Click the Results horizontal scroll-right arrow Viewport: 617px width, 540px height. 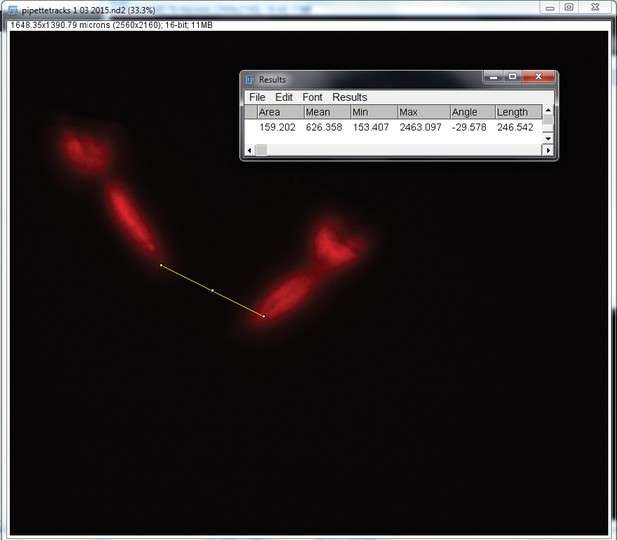pyautogui.click(x=548, y=150)
